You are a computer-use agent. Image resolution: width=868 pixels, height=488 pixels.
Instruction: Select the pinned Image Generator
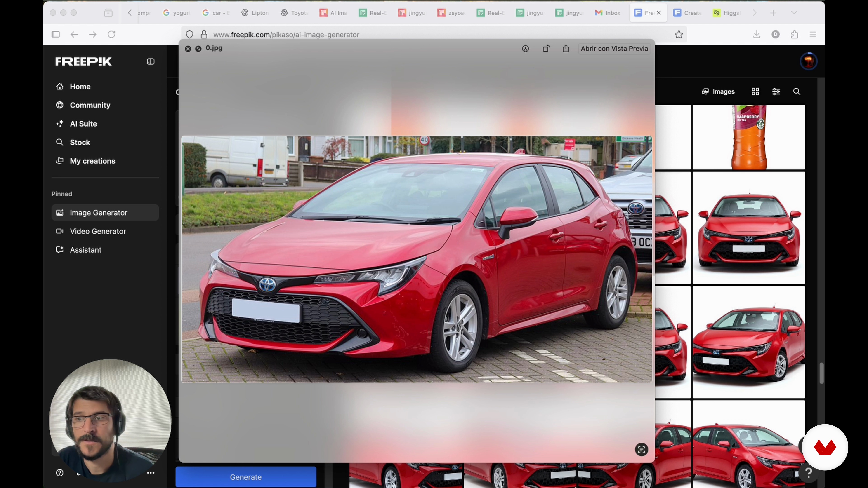click(105, 213)
